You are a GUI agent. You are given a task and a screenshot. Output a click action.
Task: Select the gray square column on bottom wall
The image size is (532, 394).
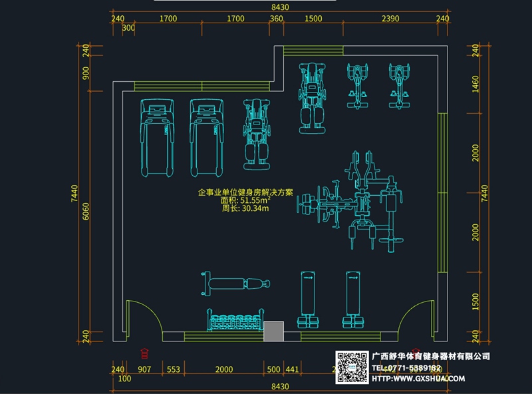click(273, 331)
